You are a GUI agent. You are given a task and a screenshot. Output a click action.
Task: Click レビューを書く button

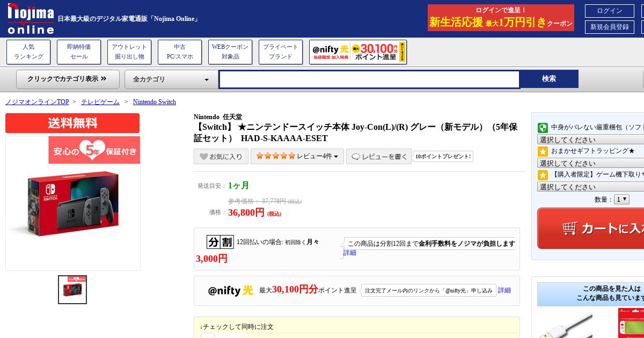point(379,157)
